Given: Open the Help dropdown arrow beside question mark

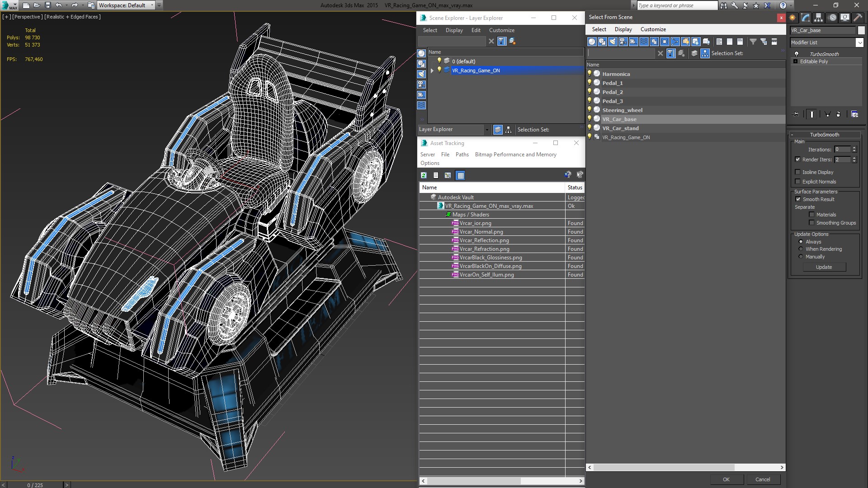Looking at the screenshot, I should [791, 5].
